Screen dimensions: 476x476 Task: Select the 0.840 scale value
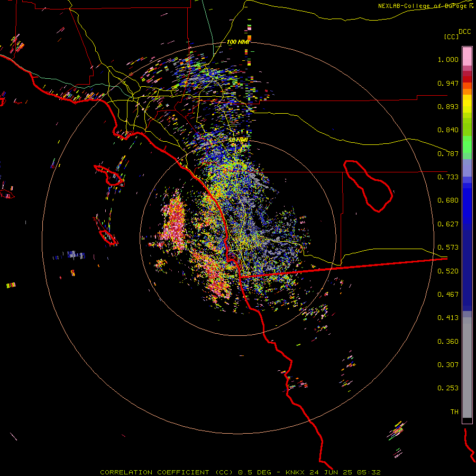tap(448, 130)
